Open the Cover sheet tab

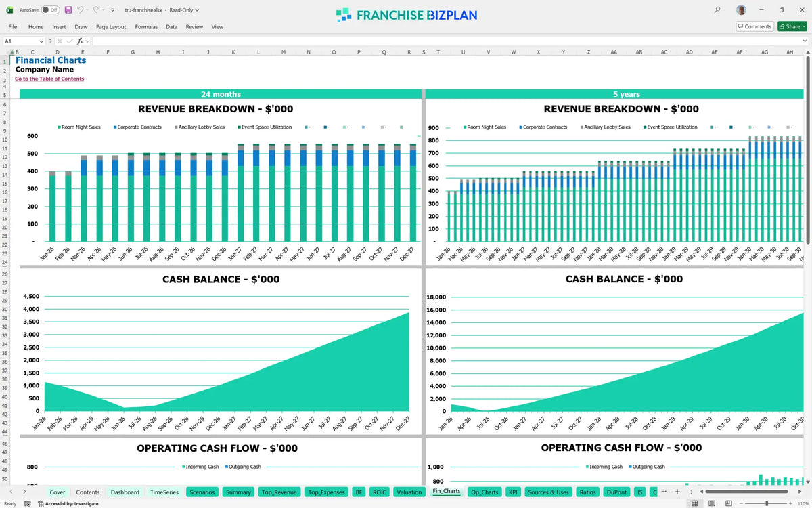[58, 492]
